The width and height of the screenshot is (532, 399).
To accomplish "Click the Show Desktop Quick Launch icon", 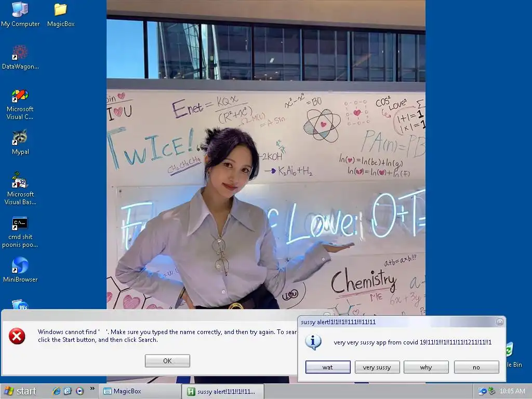I will tap(68, 391).
